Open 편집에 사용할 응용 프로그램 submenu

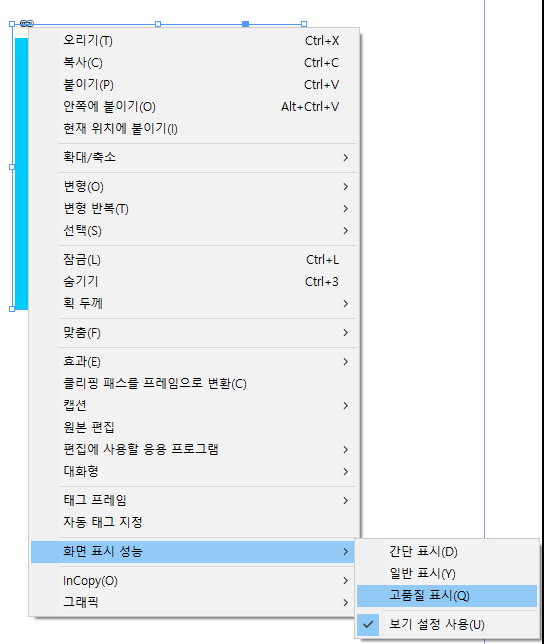click(x=193, y=449)
